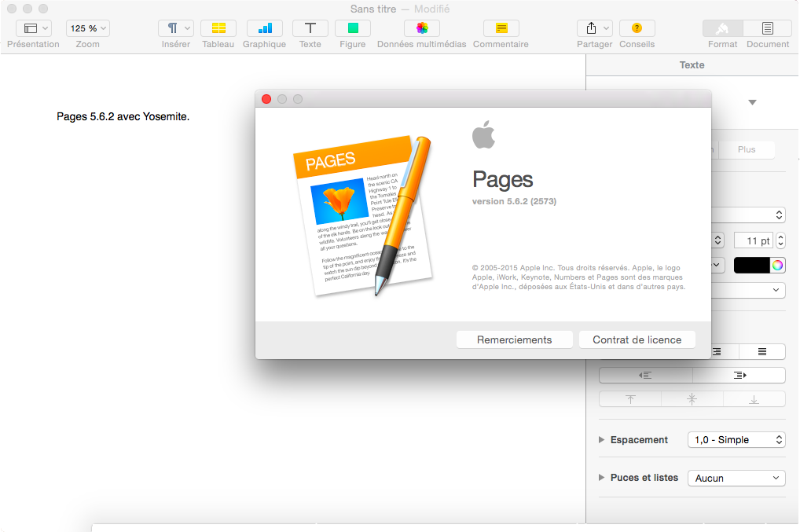Open the color wheel picker
The height and width of the screenshot is (532, 800).
click(777, 266)
